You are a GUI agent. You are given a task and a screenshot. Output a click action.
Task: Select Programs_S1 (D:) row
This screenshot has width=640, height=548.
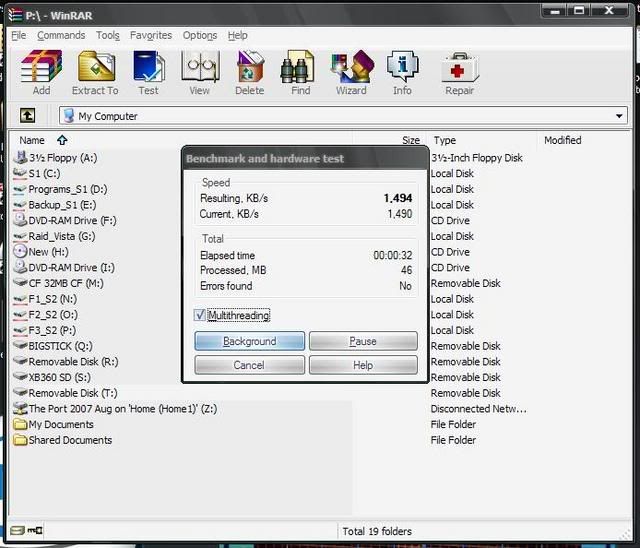68,189
